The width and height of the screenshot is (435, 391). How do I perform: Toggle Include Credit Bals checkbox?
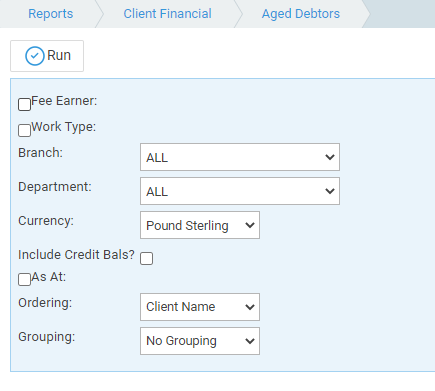[x=147, y=258]
